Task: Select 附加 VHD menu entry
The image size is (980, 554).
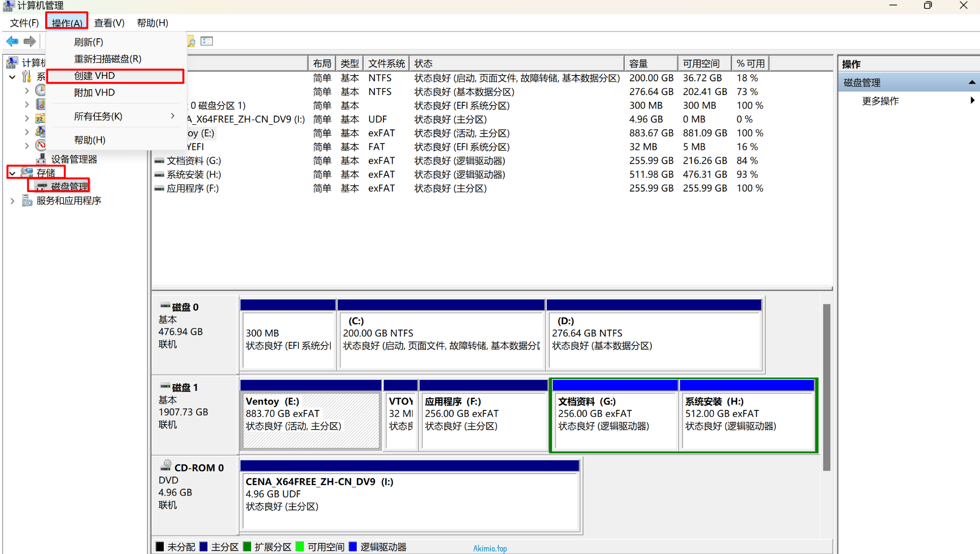Action: click(x=94, y=93)
